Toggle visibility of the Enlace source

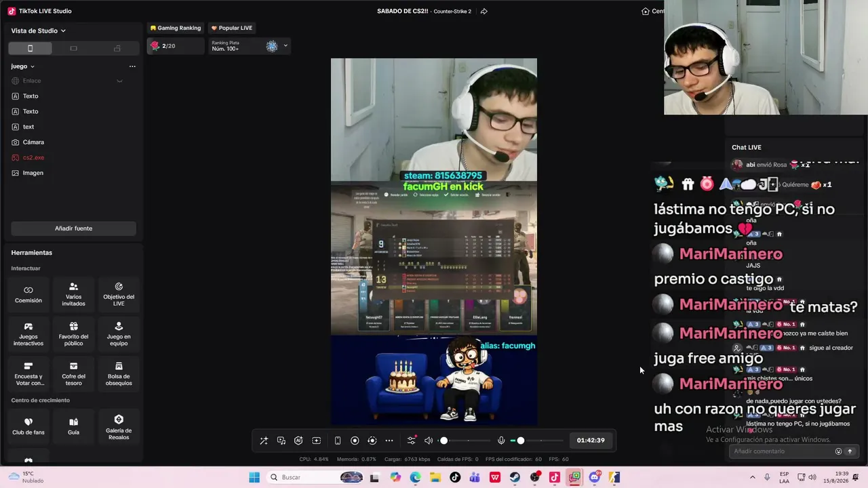[x=119, y=81]
